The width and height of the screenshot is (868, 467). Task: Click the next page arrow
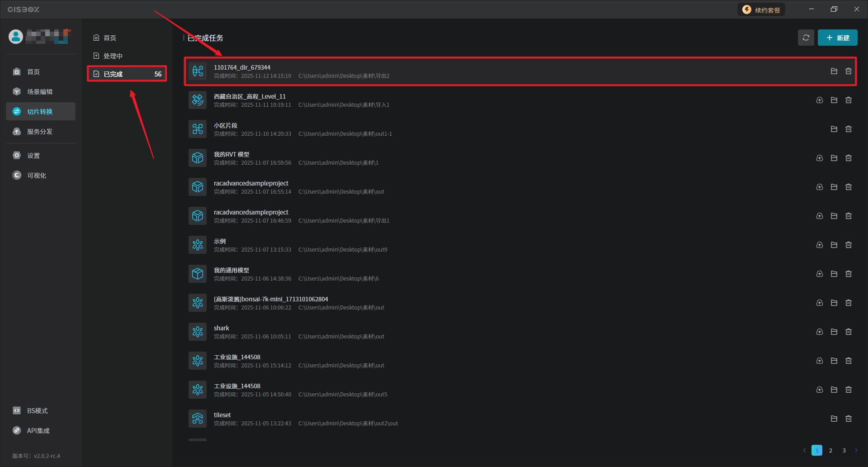tap(856, 450)
